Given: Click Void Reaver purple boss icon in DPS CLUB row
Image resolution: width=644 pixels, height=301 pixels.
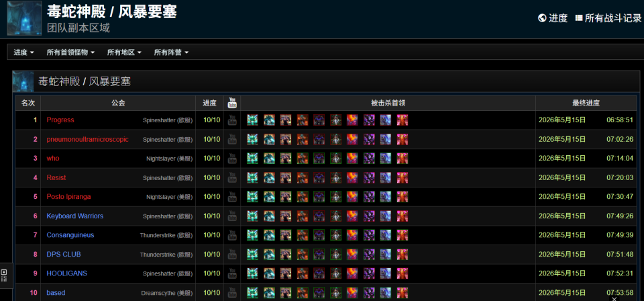Looking at the screenshot, I should pyautogui.click(x=369, y=255).
